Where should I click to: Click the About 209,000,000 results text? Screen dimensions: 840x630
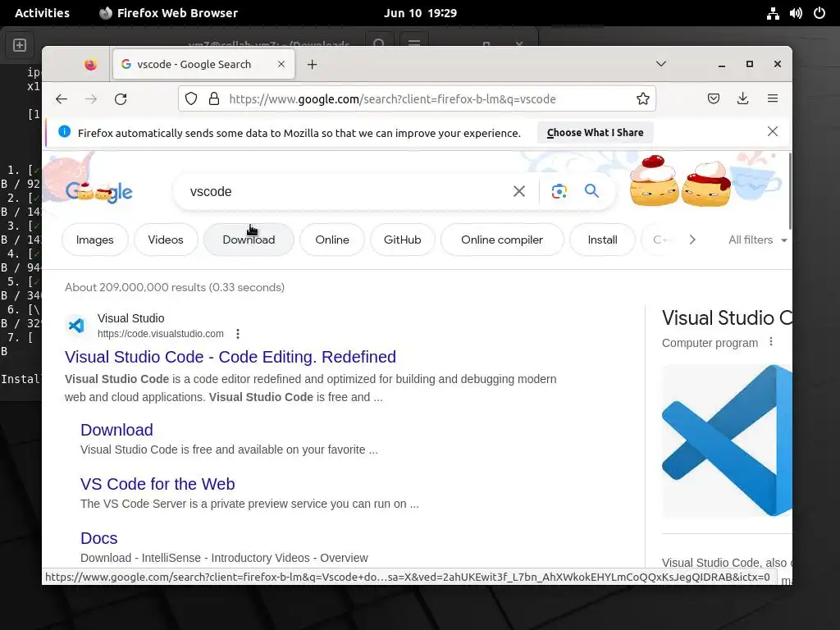click(x=175, y=287)
